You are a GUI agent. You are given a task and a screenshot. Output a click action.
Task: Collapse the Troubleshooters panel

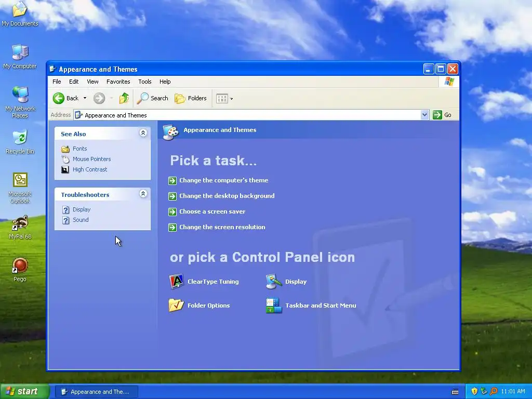(143, 194)
